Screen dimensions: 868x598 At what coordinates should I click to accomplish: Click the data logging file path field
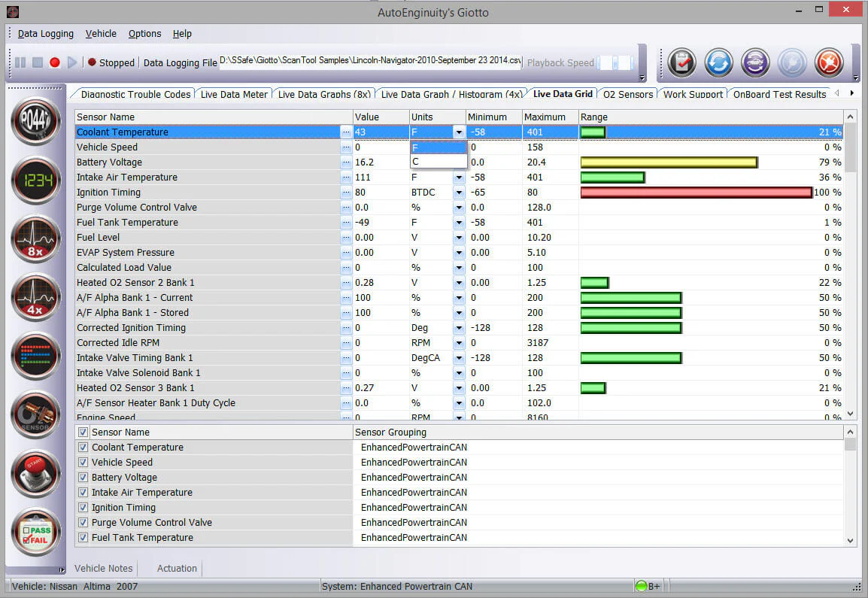(370, 61)
